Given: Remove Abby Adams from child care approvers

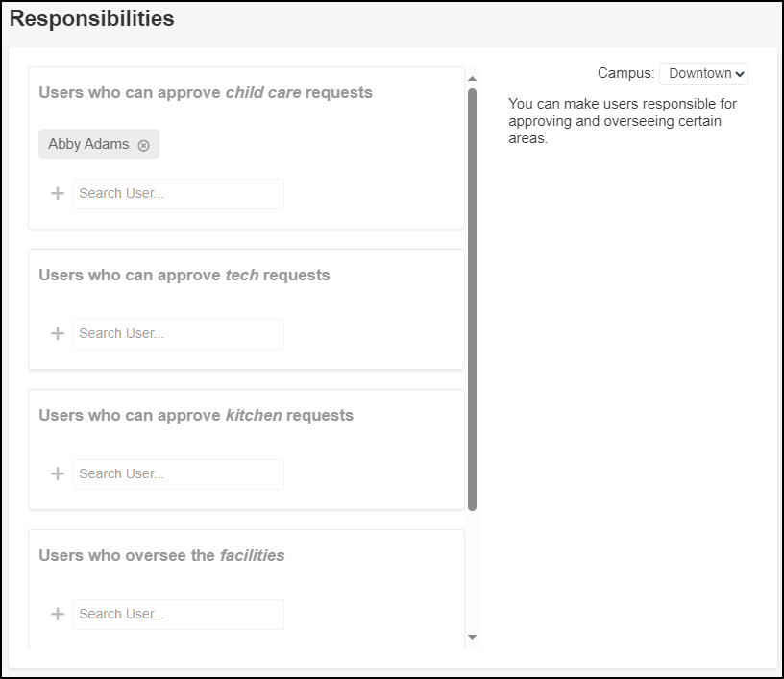Looking at the screenshot, I should pos(144,145).
